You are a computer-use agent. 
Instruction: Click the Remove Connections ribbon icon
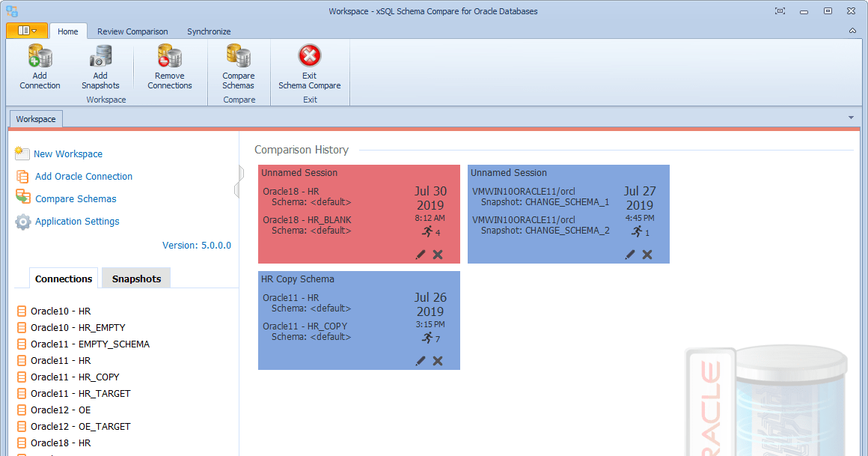click(169, 56)
